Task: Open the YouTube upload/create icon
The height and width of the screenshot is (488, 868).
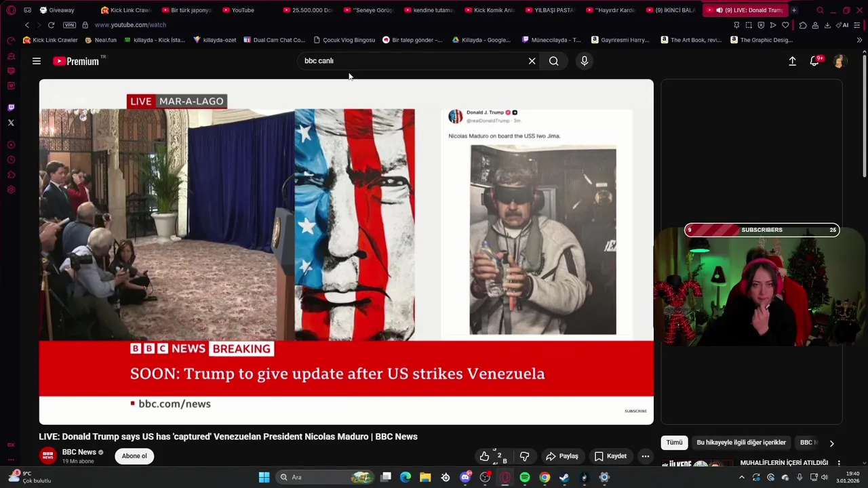Action: (x=792, y=61)
